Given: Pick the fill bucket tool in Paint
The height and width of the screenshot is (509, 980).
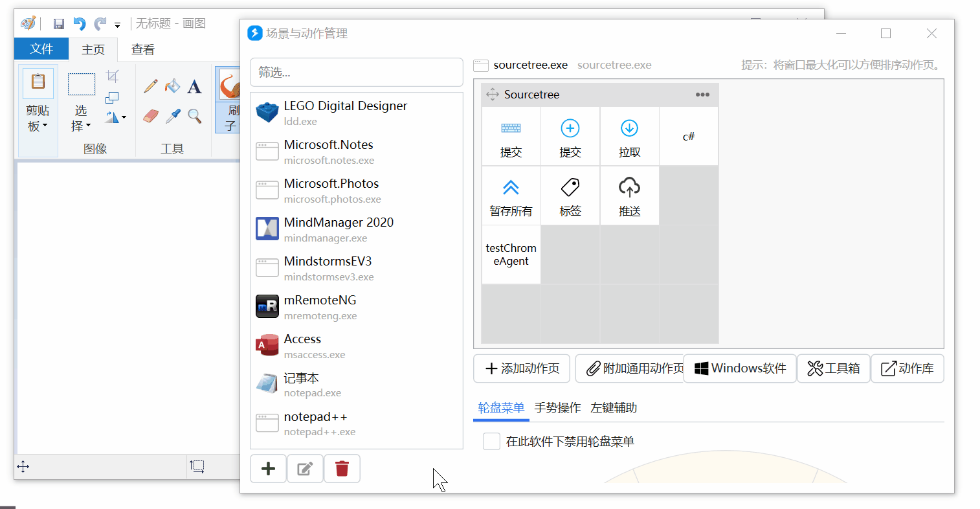Looking at the screenshot, I should [172, 86].
